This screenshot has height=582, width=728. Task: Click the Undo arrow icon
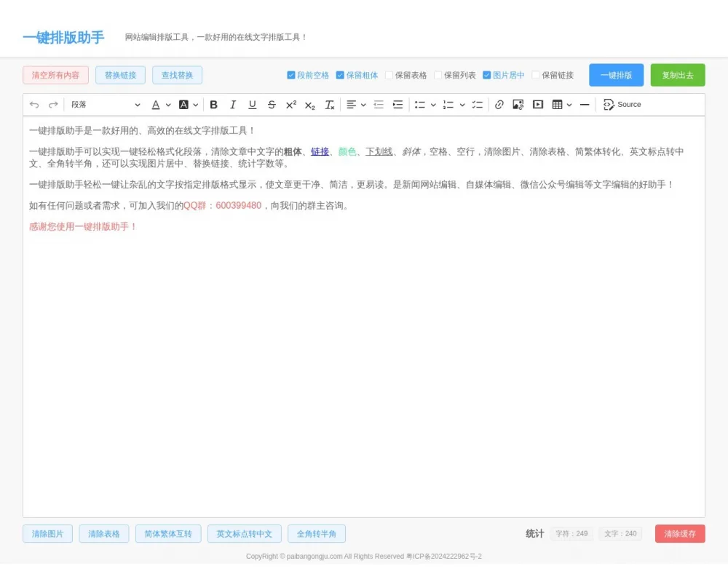click(34, 105)
